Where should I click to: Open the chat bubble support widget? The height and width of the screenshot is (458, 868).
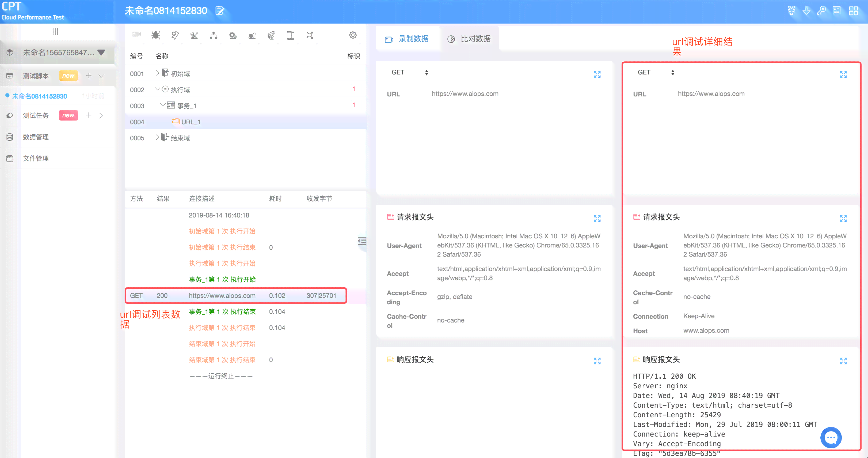831,437
